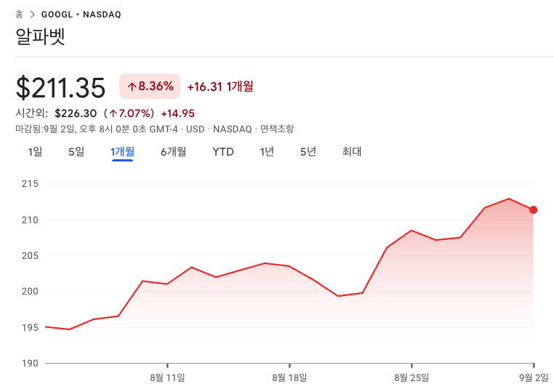Click the 8월 18일 axis marker
This screenshot has height=392, width=554.
[x=289, y=377]
